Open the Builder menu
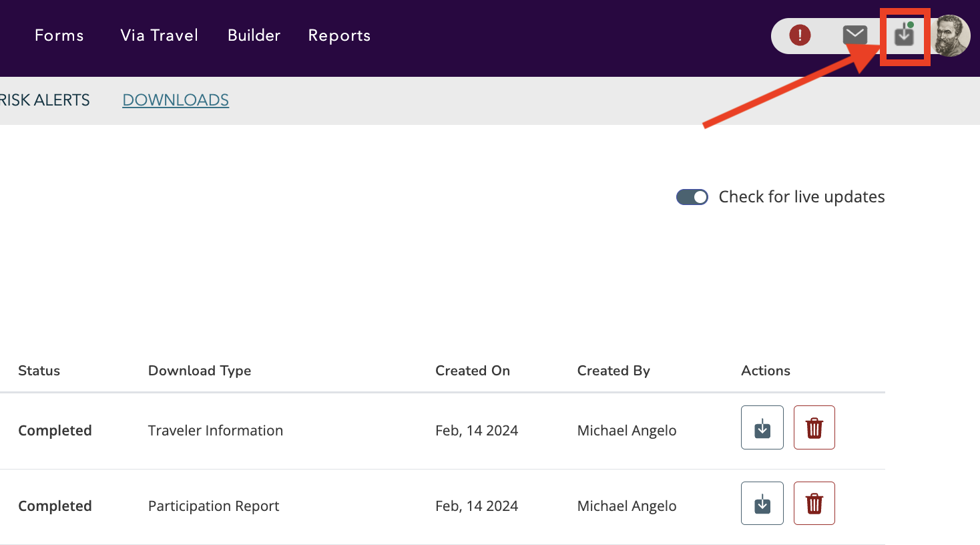Image resolution: width=980 pixels, height=545 pixels. click(x=254, y=35)
